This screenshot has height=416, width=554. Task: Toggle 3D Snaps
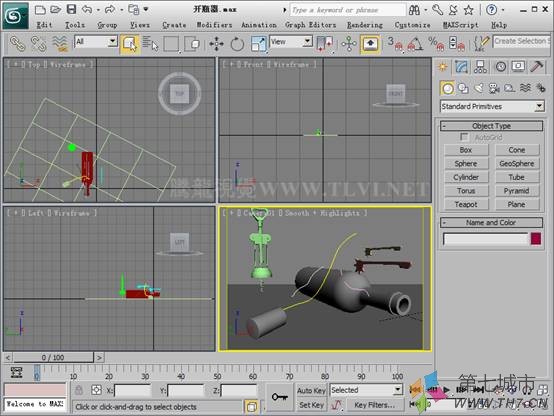coord(395,44)
